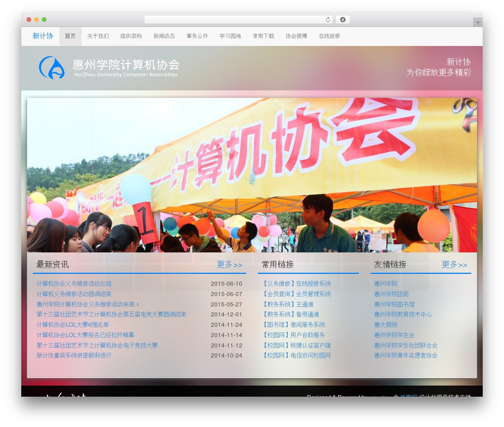Click the date 2014-11-24
The image size is (504, 427).
tap(226, 325)
